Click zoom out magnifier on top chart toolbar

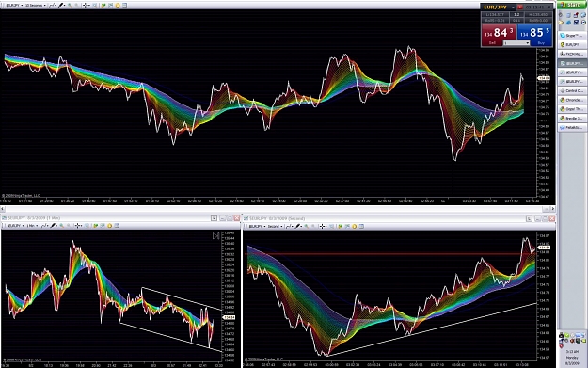click(76, 6)
